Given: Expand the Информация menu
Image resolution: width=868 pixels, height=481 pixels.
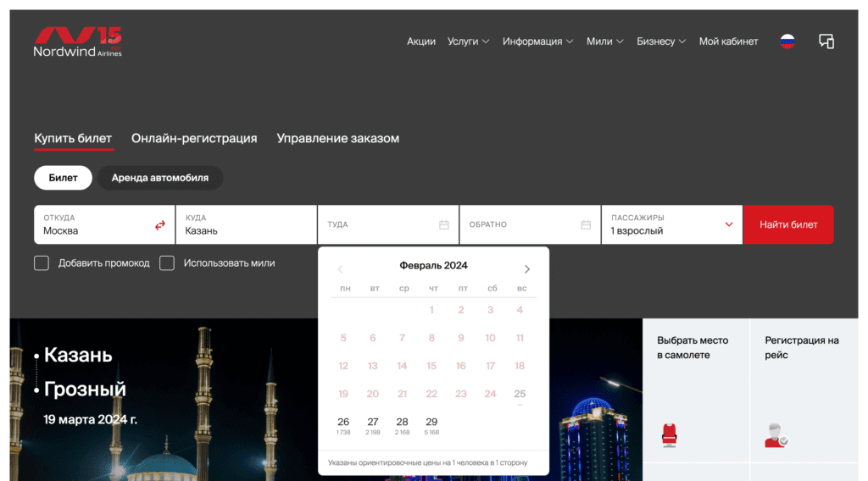Looking at the screenshot, I should point(537,41).
